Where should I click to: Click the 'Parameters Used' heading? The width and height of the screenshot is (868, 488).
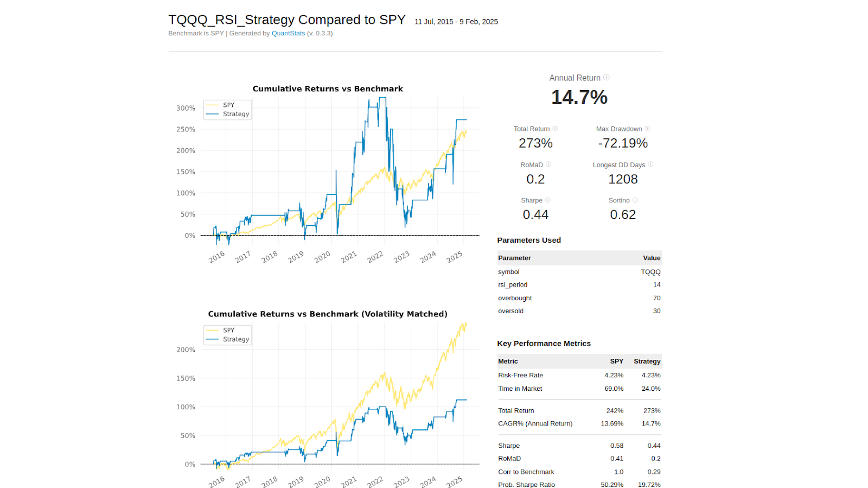529,240
